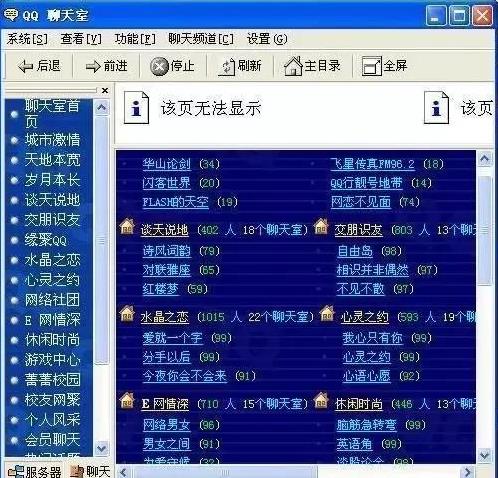Switch to fullscreen via 全屏 icon
This screenshot has width=498, height=478.
point(372,66)
